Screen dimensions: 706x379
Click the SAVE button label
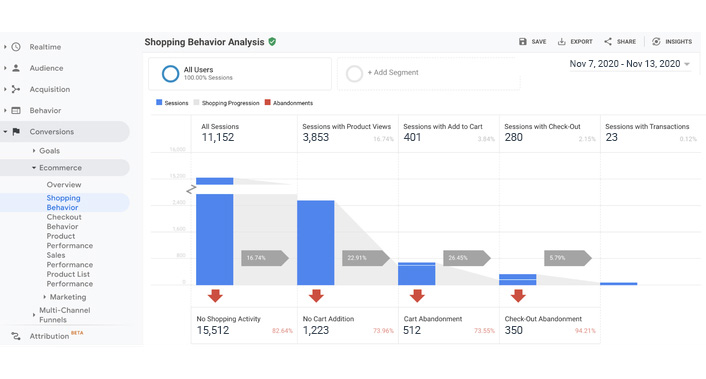pyautogui.click(x=539, y=41)
